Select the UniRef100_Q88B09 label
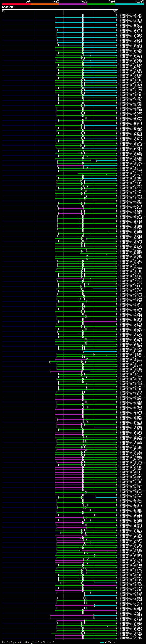Screen dimensions: 146x644 [x=131, y=417]
